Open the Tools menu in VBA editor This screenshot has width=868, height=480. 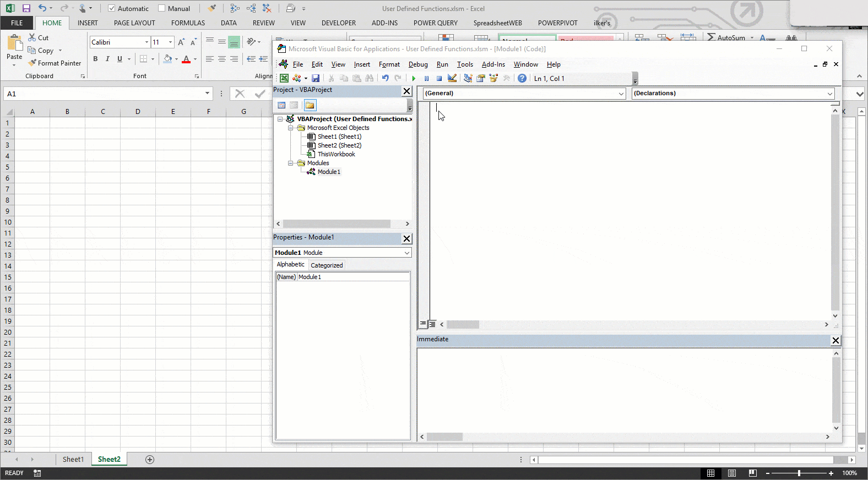[465, 64]
